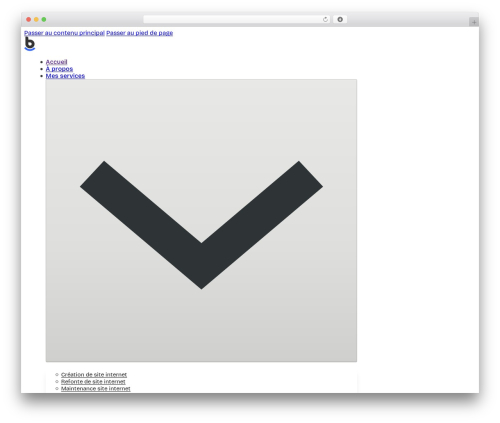
Task: Follow the Passer au pied de page link
Action: coord(140,33)
